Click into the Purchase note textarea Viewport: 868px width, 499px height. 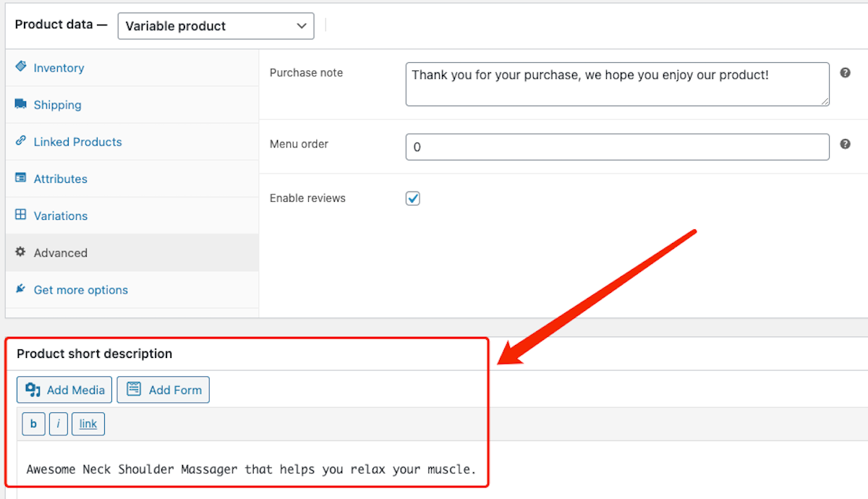617,84
